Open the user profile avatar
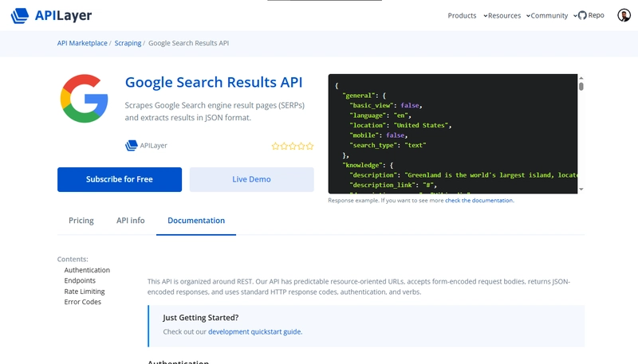Viewport: 638px width, 364px height. click(624, 15)
